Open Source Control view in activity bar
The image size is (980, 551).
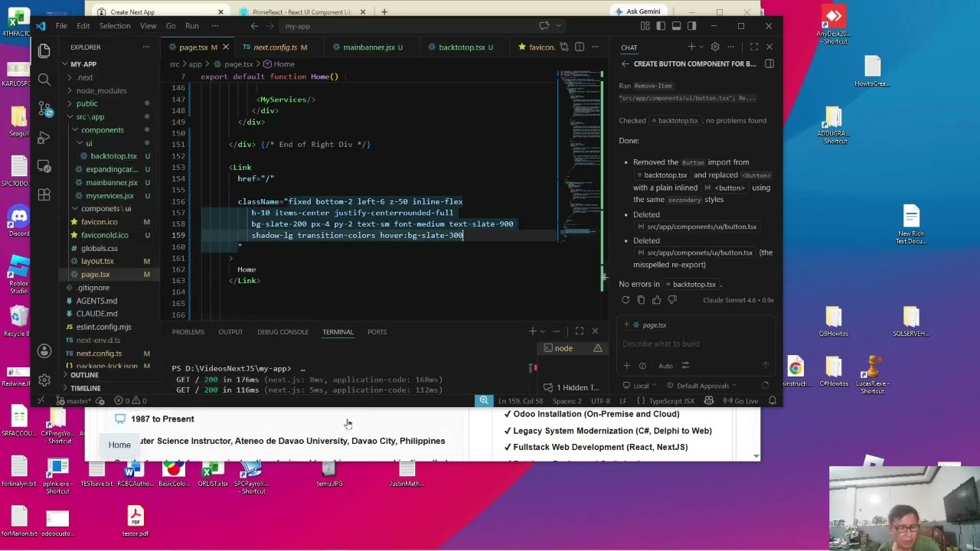click(x=44, y=109)
